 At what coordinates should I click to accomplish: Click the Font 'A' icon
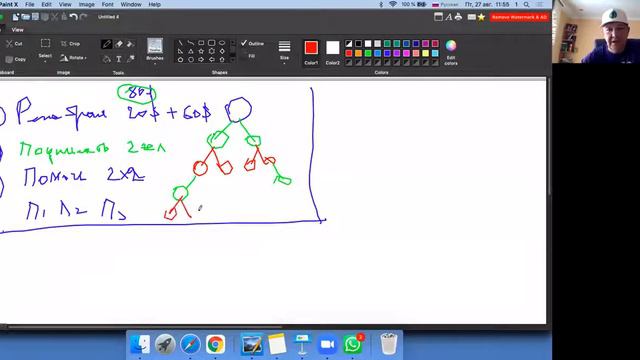tap(449, 17)
